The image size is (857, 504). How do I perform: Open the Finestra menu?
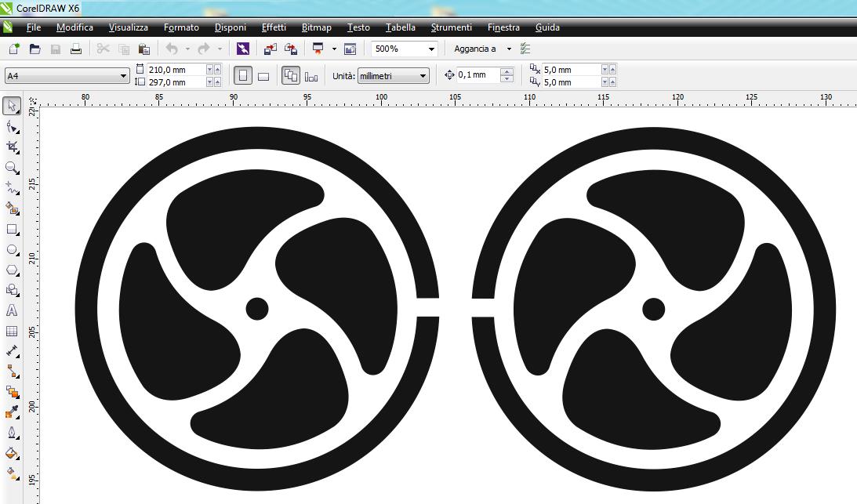pos(503,27)
